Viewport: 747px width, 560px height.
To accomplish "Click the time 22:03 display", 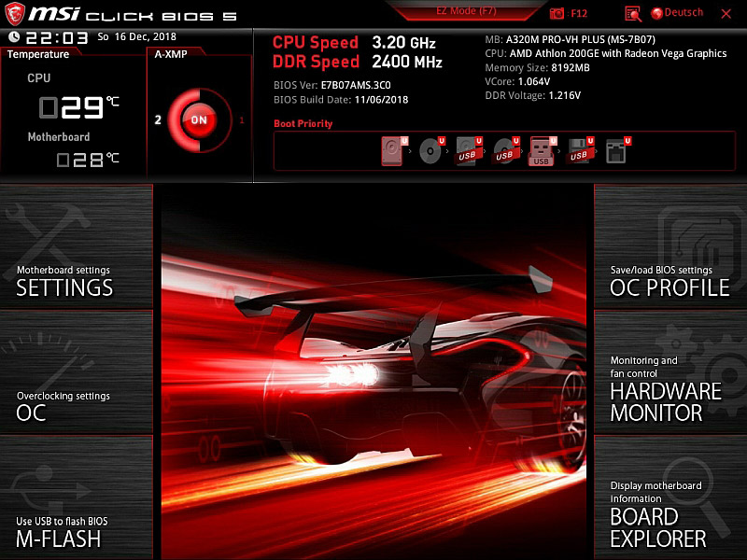I will [57, 37].
